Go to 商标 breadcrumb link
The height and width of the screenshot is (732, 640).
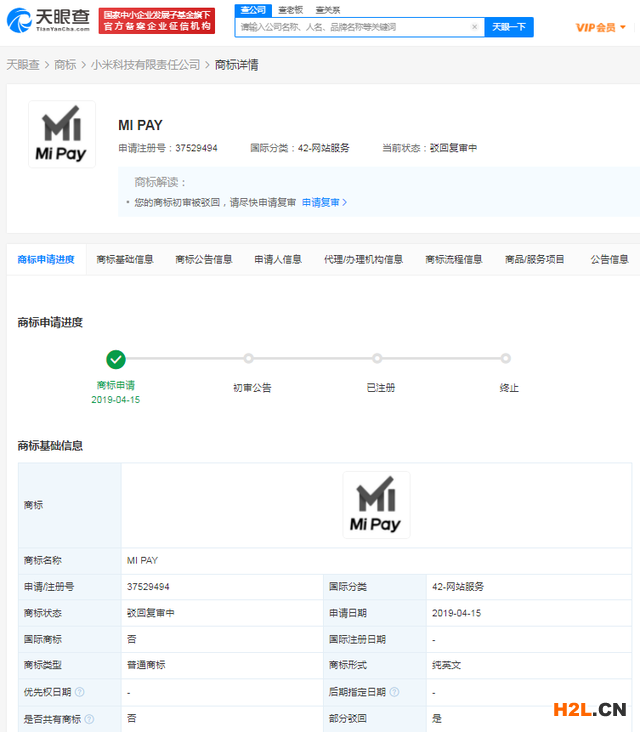pyautogui.click(x=65, y=64)
